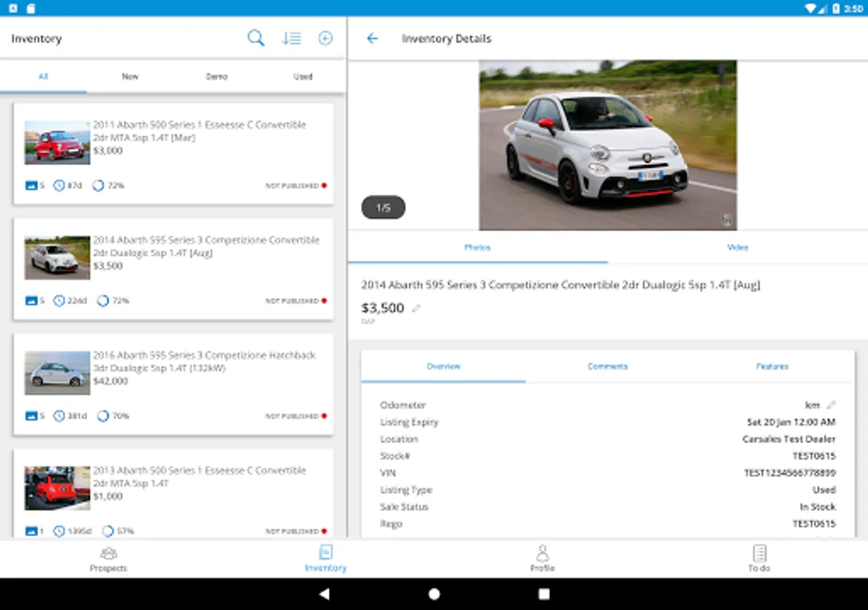The image size is (868, 610).
Task: Click the $1,000 price text
Action: coord(108,497)
